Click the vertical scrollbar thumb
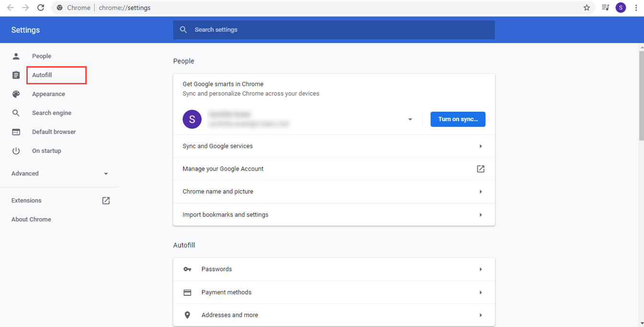644x327 pixels. pyautogui.click(x=642, y=95)
